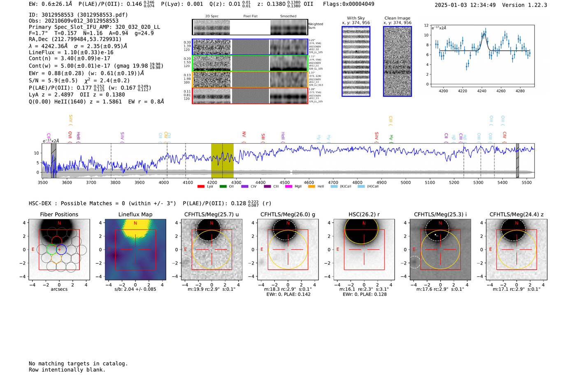Select the blue-bordered fiber spectrum row

pos(250,47)
